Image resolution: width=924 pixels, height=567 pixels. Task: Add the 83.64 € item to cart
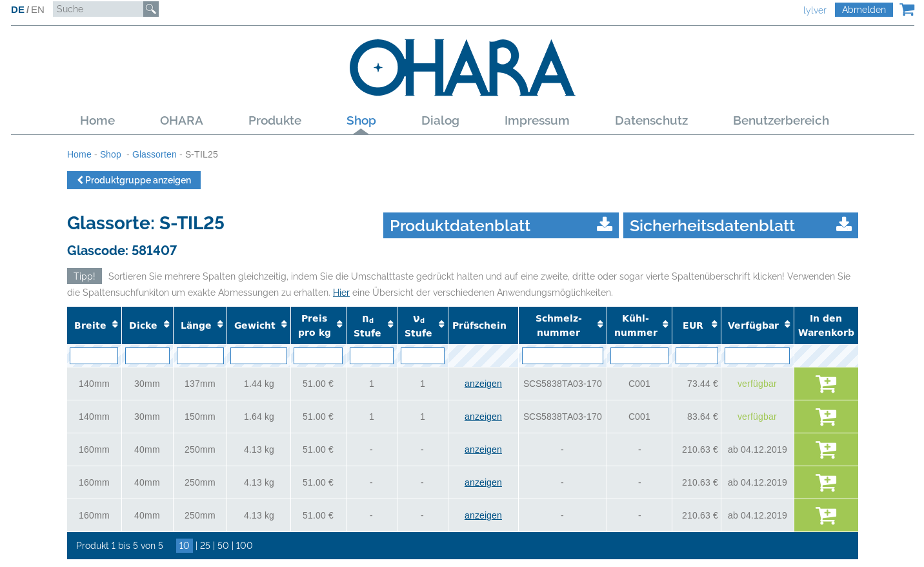click(x=826, y=417)
